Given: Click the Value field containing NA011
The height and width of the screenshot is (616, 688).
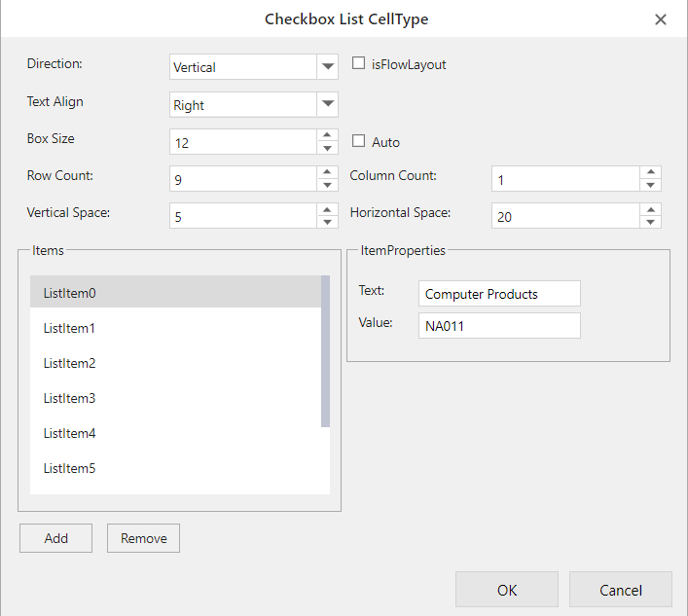Looking at the screenshot, I should (x=499, y=325).
